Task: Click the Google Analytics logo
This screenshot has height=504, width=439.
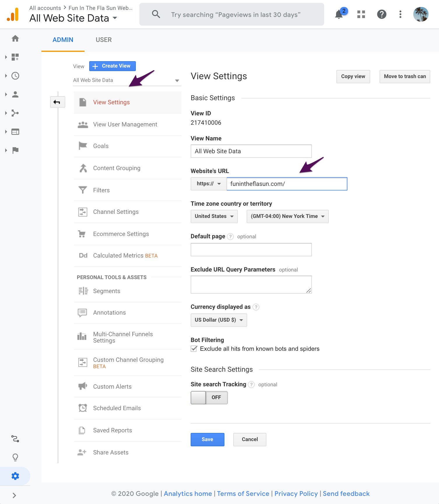Action: click(13, 14)
